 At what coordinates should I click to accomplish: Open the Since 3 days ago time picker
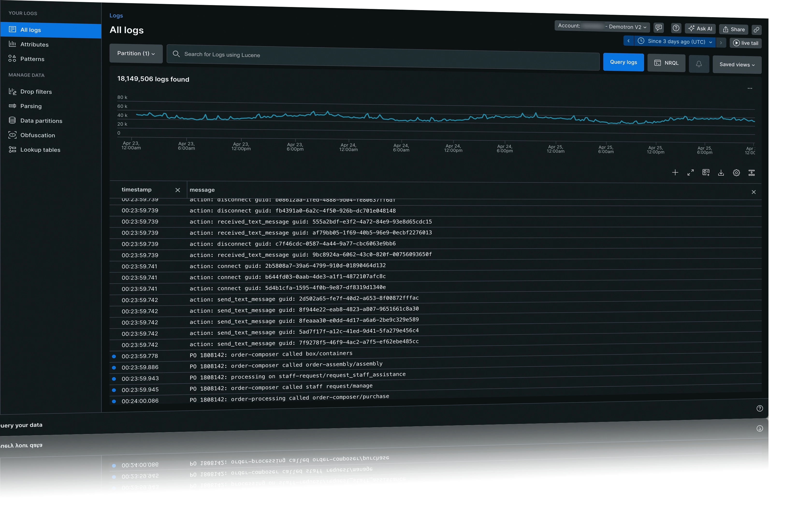[x=674, y=42]
